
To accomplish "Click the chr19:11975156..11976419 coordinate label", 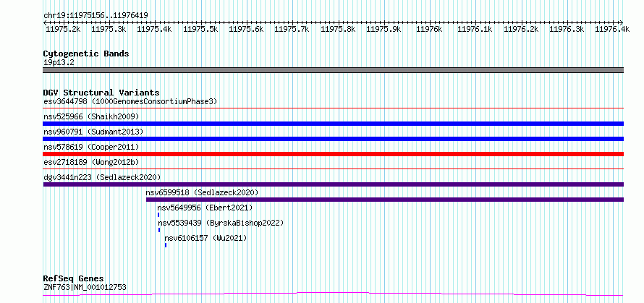I will pos(96,16).
